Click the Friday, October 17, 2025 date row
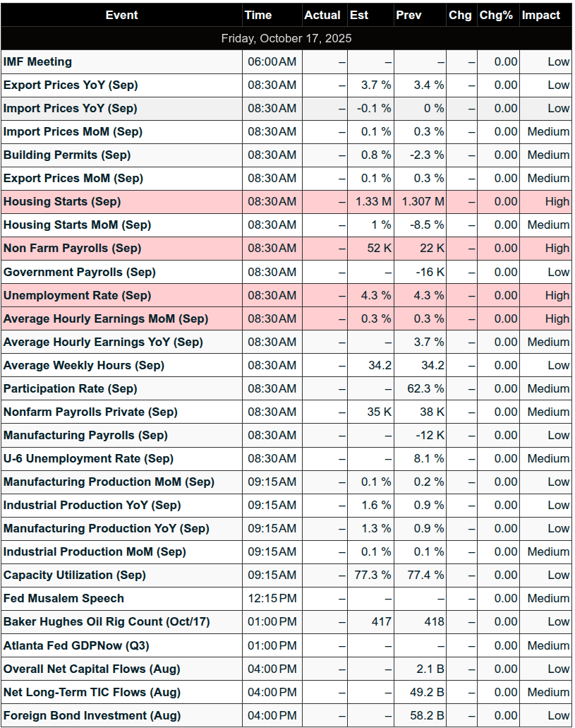 coord(286,38)
